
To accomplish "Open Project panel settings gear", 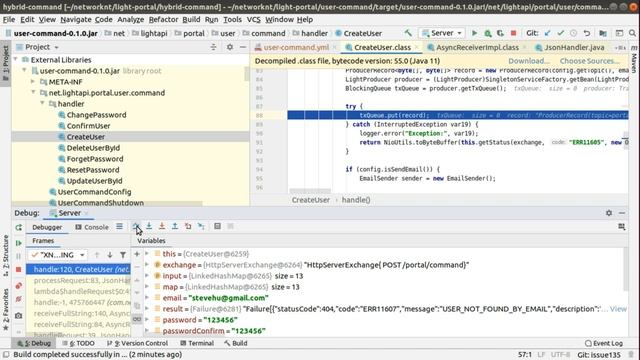I will [230, 47].
